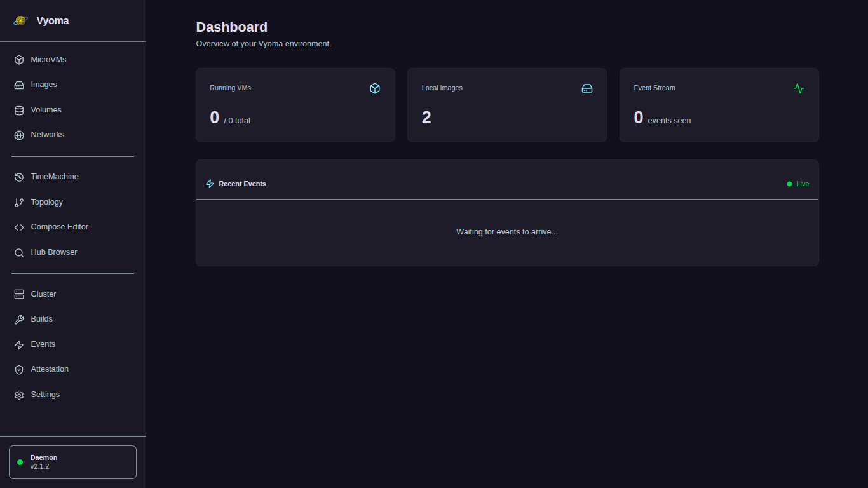868x488 pixels.
Task: Go to Attestation
Action: click(72, 369)
